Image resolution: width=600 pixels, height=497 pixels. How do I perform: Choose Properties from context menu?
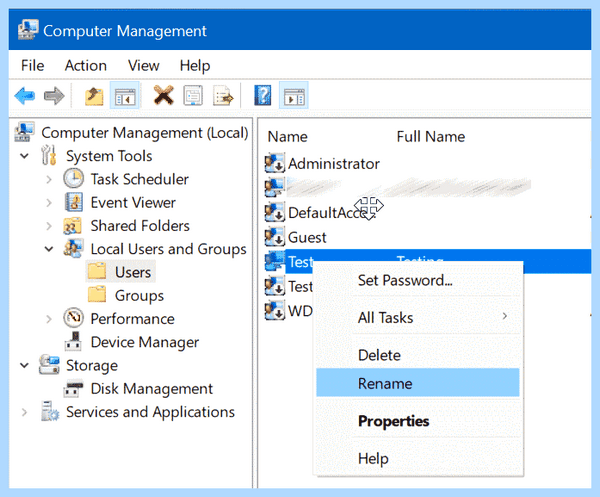(418, 421)
